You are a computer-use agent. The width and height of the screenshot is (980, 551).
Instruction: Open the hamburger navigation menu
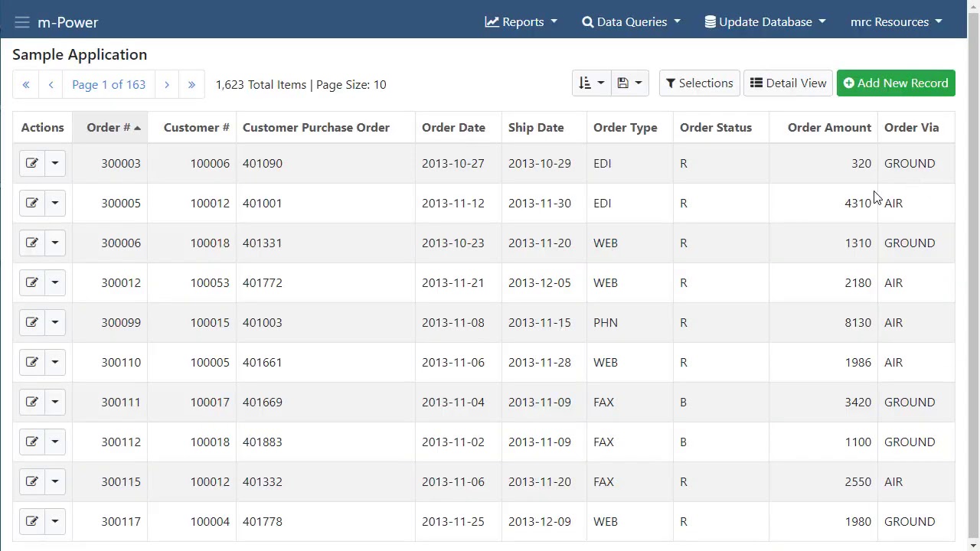pos(21,22)
